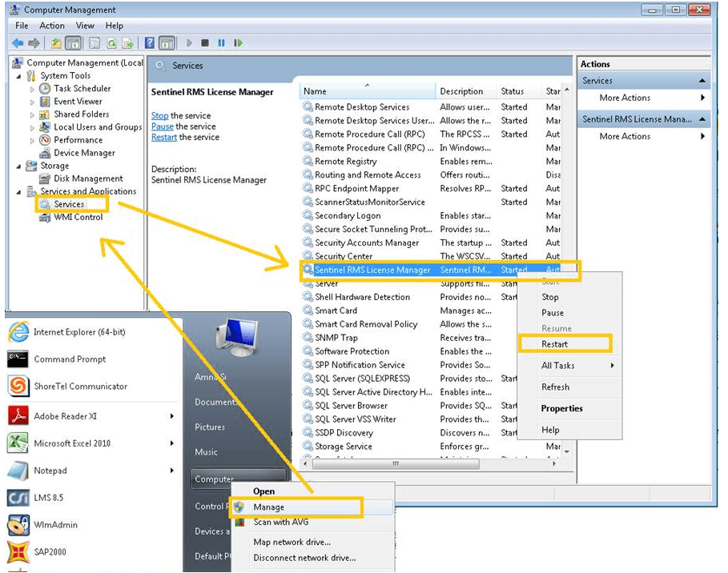This screenshot has width=728, height=573.
Task: Sort by the Status column header
Action: (x=518, y=91)
